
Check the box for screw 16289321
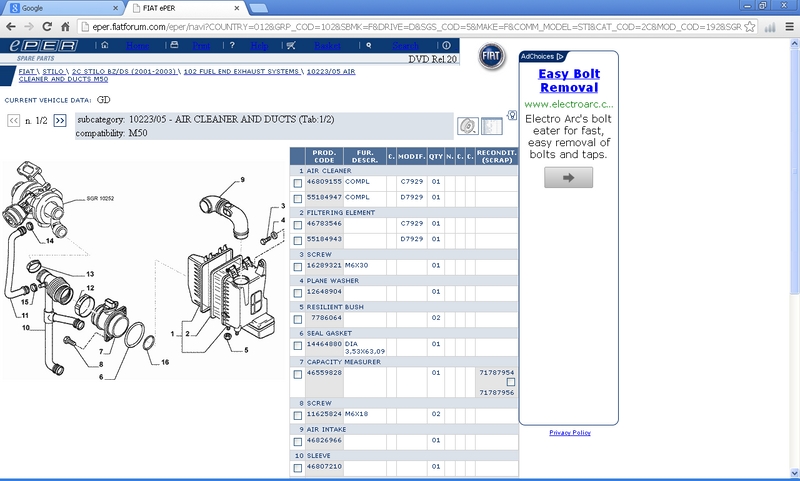click(298, 266)
